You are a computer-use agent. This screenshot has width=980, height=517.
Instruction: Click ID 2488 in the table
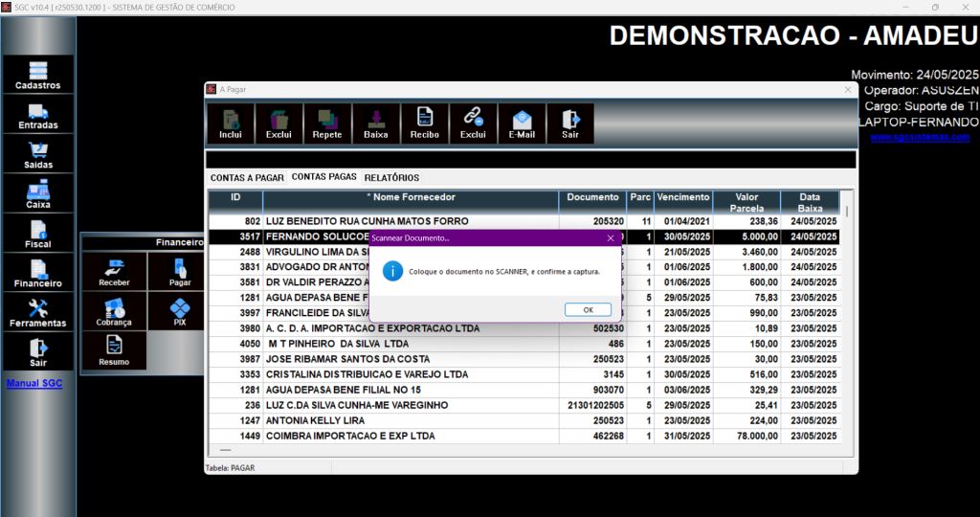pyautogui.click(x=235, y=252)
